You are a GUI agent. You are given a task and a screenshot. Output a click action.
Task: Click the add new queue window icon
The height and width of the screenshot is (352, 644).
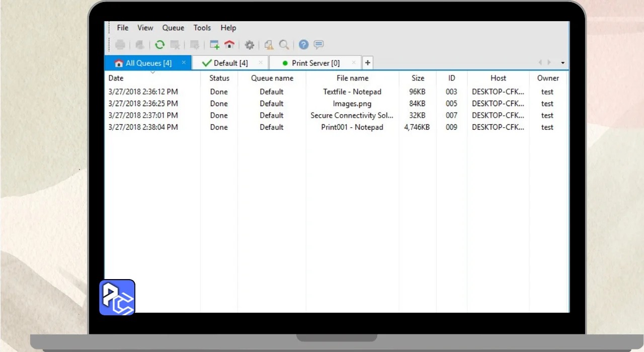point(215,45)
